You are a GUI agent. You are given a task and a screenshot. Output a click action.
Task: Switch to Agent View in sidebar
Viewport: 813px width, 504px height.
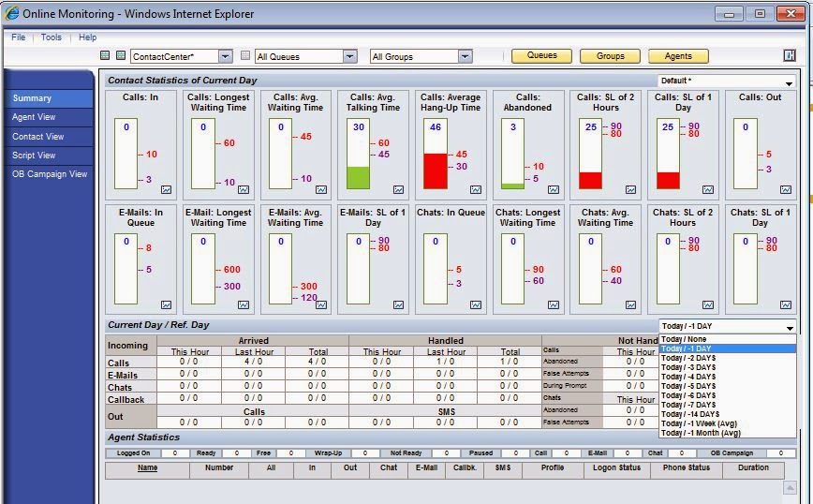click(x=48, y=117)
